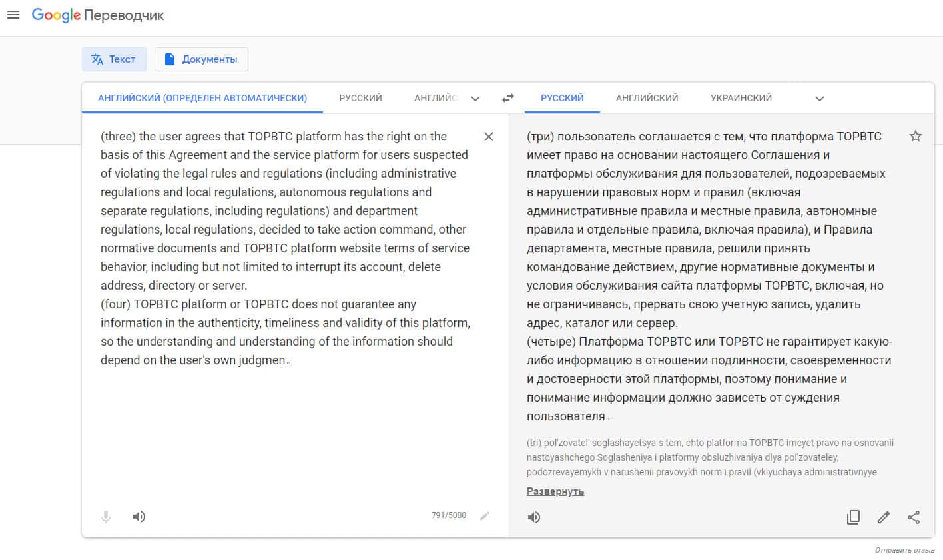Expand target language list chevron
The height and width of the screenshot is (560, 943).
(x=820, y=99)
